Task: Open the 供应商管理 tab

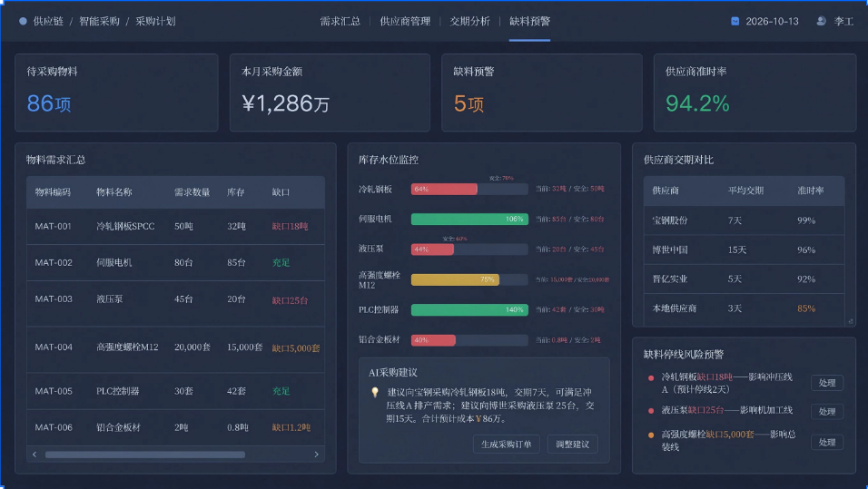Action: tap(405, 21)
